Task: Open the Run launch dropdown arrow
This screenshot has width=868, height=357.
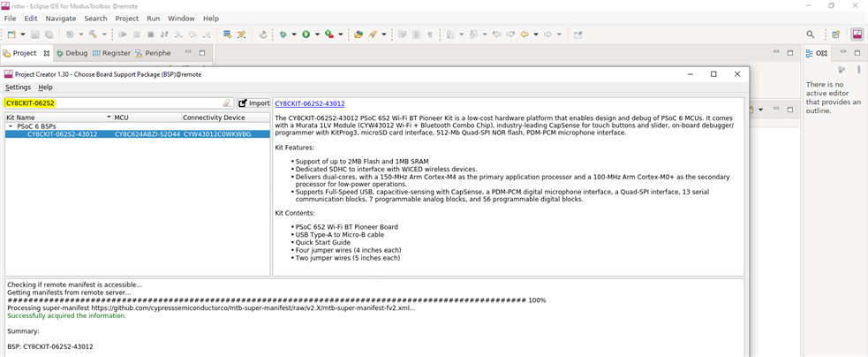Action: [317, 34]
